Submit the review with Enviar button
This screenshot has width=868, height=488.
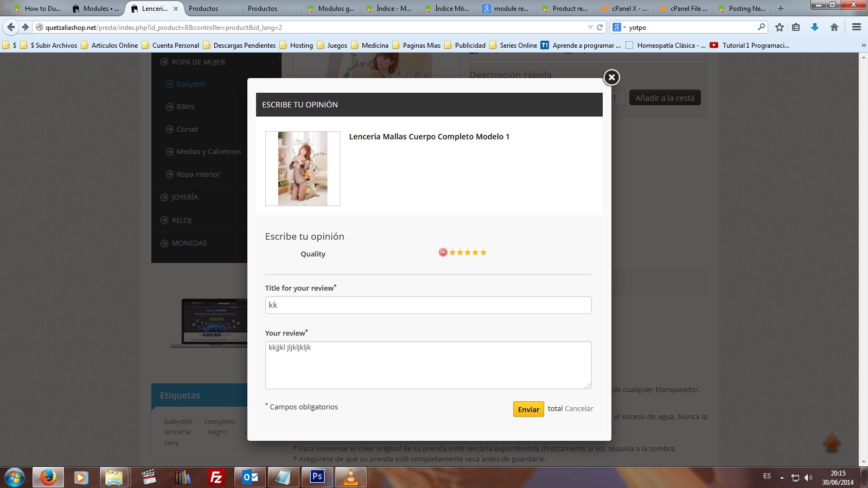(x=528, y=409)
